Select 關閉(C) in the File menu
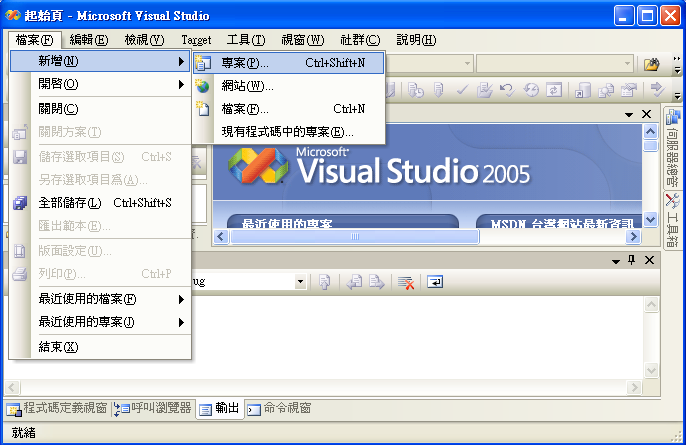 pyautogui.click(x=100, y=109)
